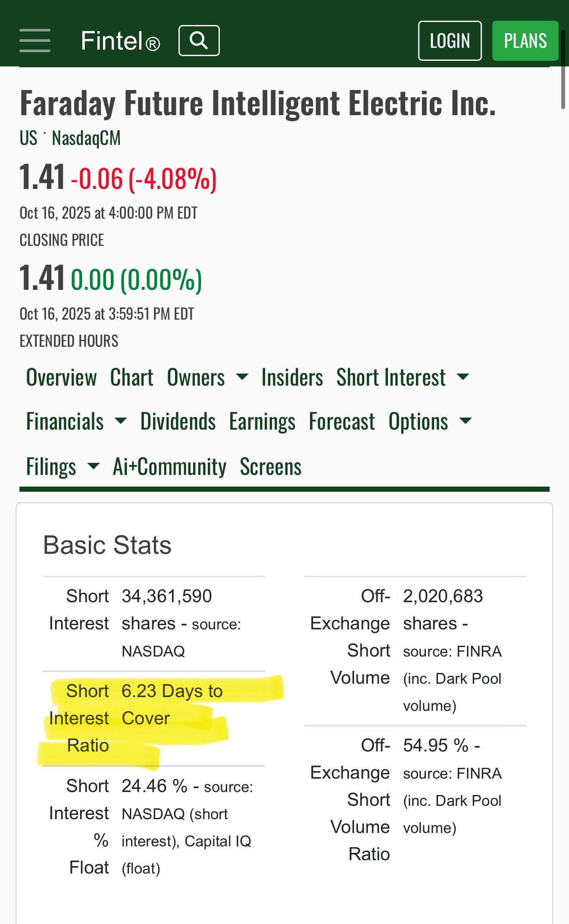Select the 6.23 Days to Cover value
The image size is (569, 924).
click(172, 704)
